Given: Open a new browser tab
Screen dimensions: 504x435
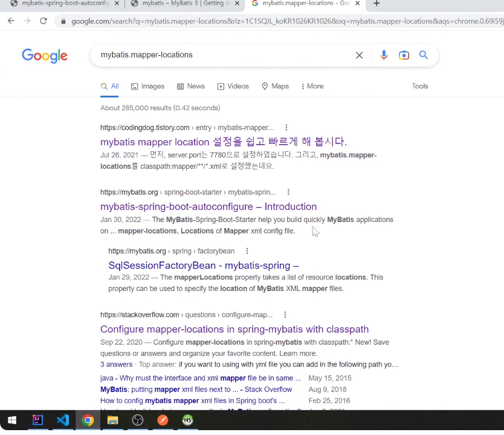Looking at the screenshot, I should coord(376,4).
